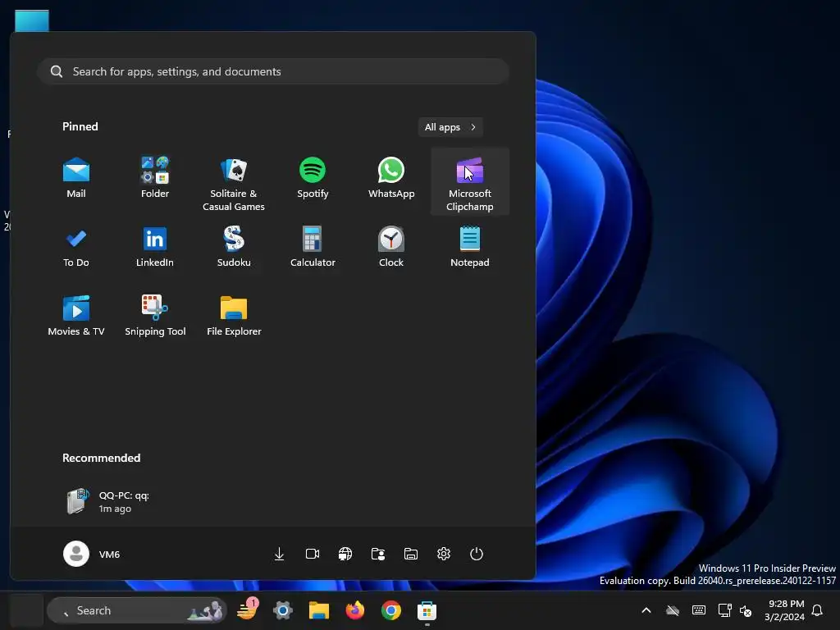Click the Start menu search field

point(273,71)
